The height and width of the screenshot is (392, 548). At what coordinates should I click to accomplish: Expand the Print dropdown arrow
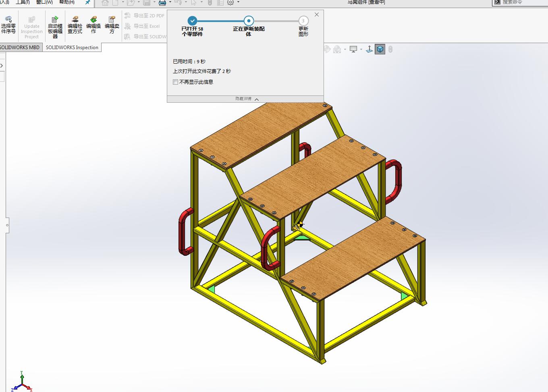pos(170,2)
